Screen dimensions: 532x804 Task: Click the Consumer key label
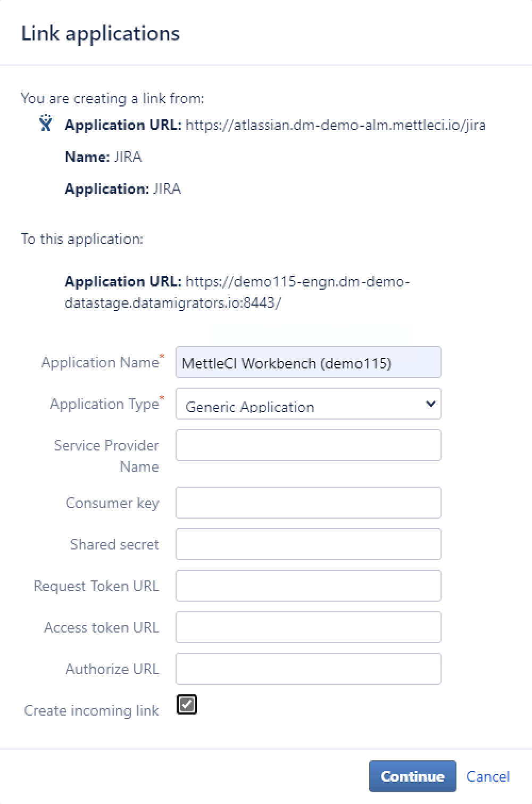(x=112, y=503)
